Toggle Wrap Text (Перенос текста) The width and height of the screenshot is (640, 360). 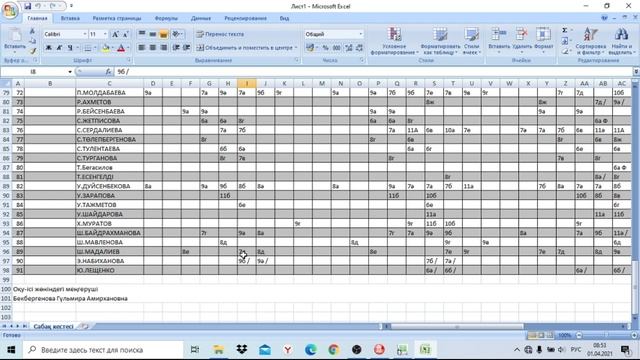click(220, 34)
